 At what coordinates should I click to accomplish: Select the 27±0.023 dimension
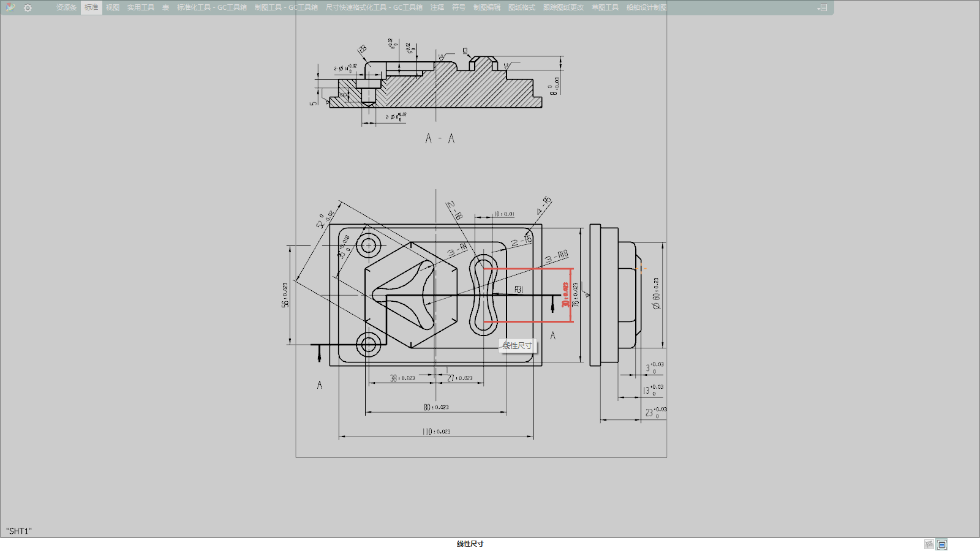pos(460,378)
